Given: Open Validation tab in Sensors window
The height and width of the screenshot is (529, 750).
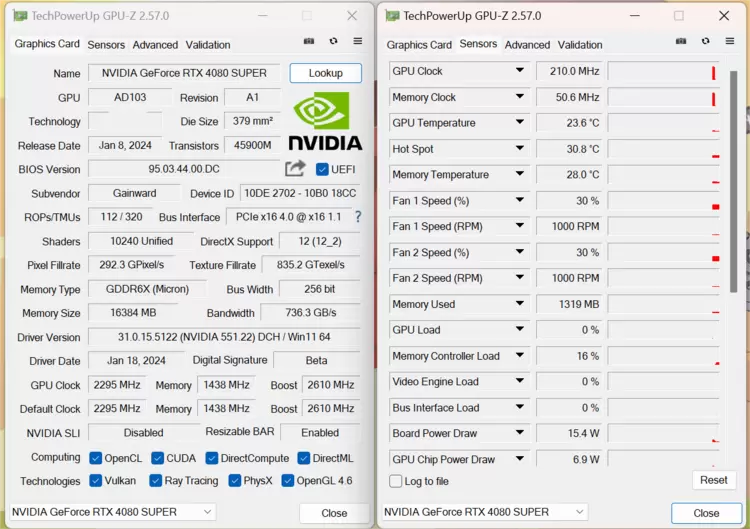Looking at the screenshot, I should pos(580,45).
